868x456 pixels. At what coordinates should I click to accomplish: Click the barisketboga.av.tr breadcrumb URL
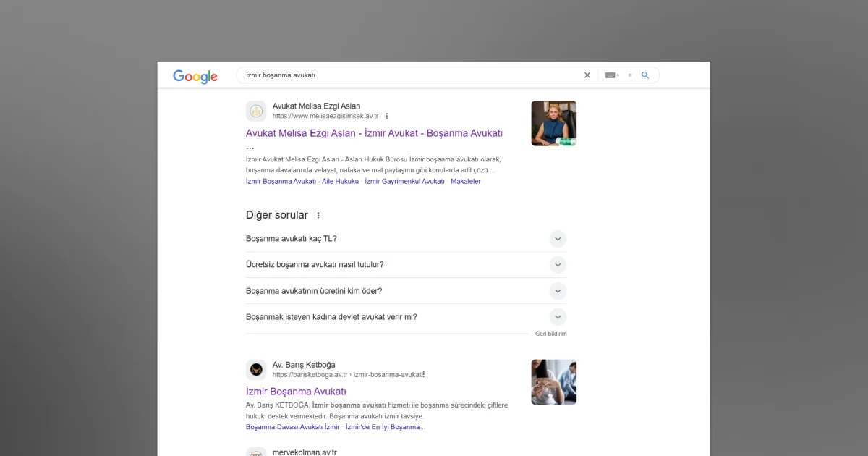[347, 375]
